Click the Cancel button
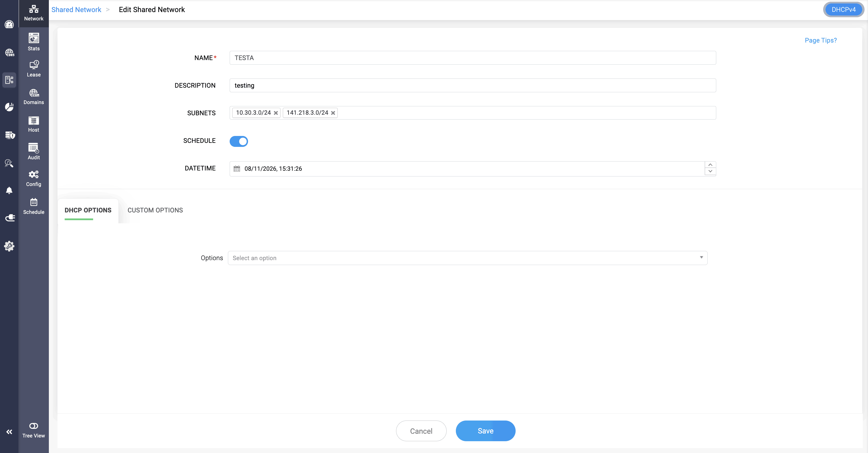The image size is (868, 453). pyautogui.click(x=421, y=431)
